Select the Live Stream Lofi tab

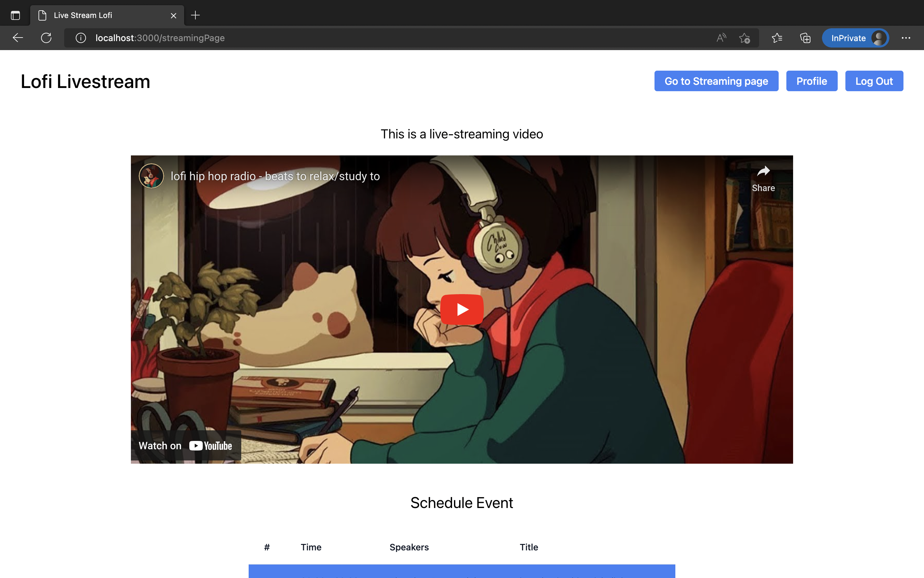point(107,15)
